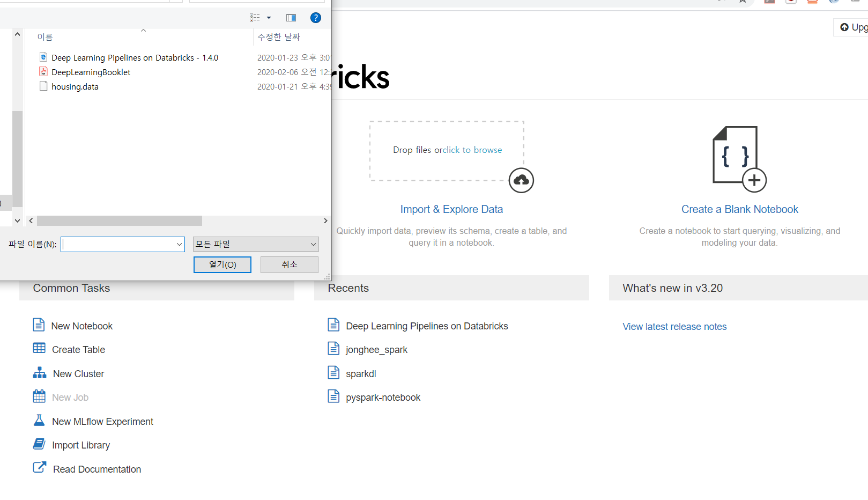This screenshot has height=500, width=868.
Task: Open recent pyspark-notebook
Action: [x=383, y=398]
